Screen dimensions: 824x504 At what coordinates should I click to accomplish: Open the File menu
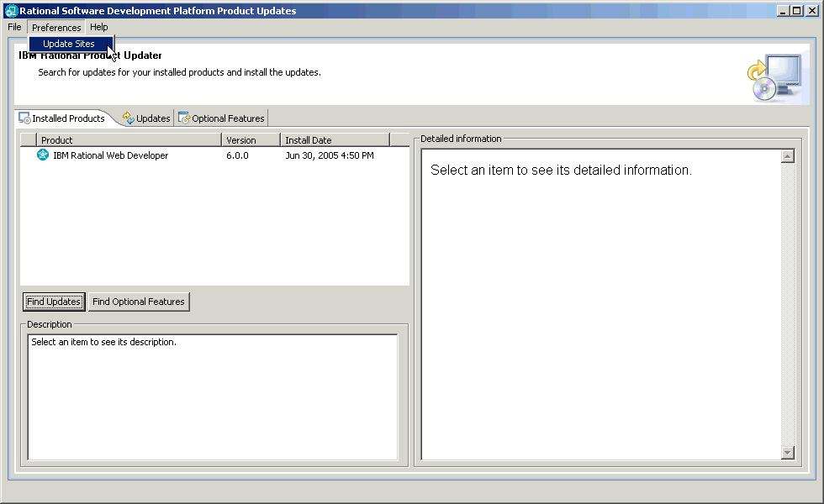coord(14,27)
